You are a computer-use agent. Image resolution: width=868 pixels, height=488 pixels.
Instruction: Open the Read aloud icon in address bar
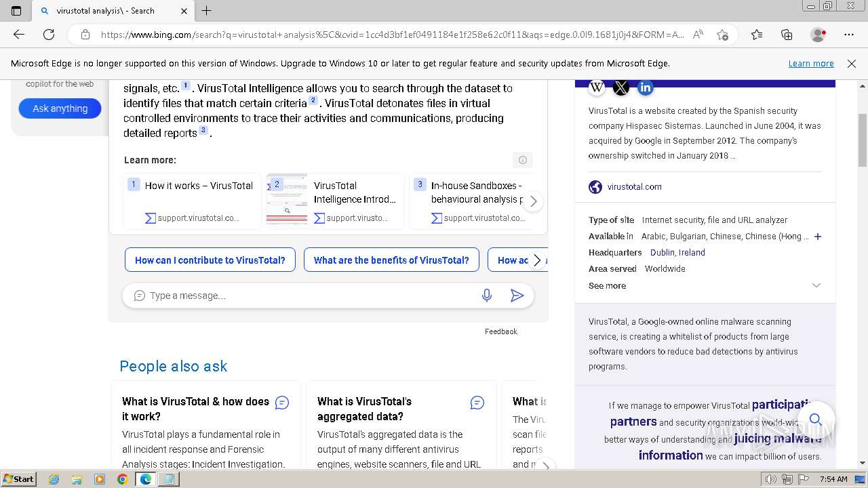tap(698, 35)
